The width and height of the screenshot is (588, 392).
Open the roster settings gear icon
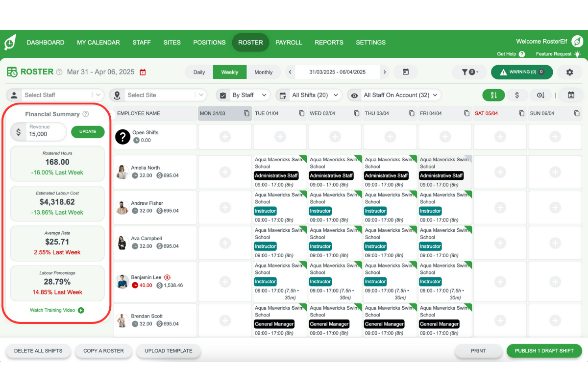coord(569,72)
